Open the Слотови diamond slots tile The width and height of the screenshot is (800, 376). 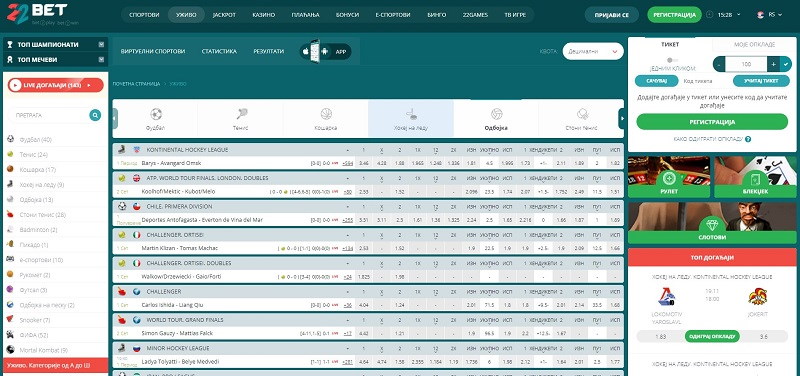point(712,223)
